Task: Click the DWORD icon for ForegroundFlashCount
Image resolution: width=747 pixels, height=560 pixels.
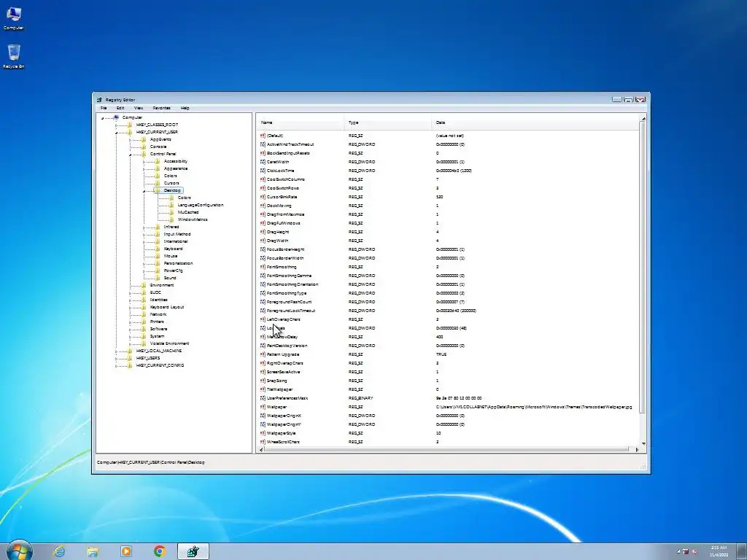Action: 263,302
